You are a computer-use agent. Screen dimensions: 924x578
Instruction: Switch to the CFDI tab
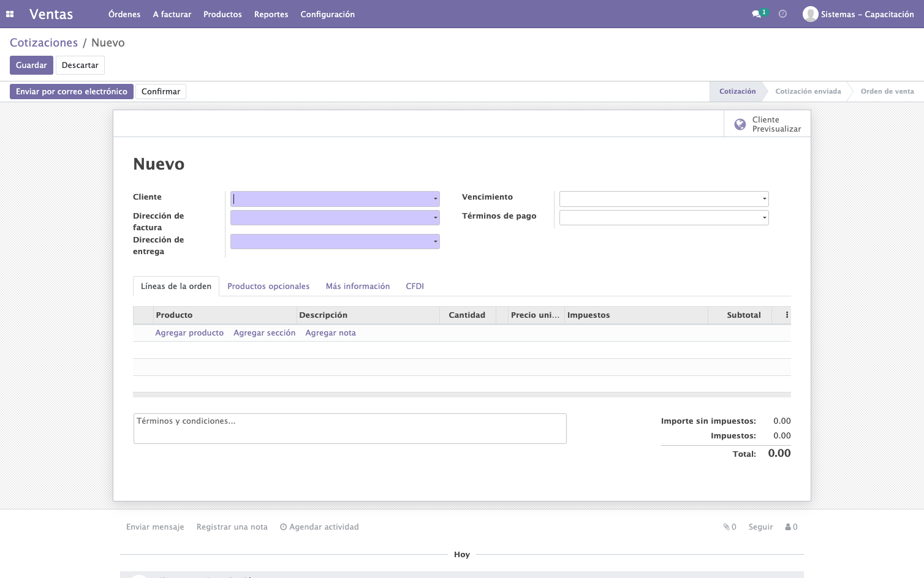point(415,286)
